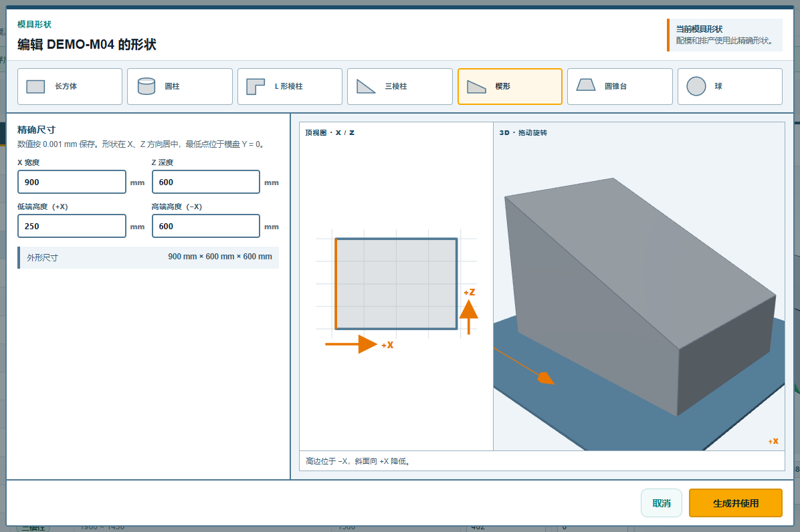Switch to the 圆锥台 shape tab

point(620,87)
